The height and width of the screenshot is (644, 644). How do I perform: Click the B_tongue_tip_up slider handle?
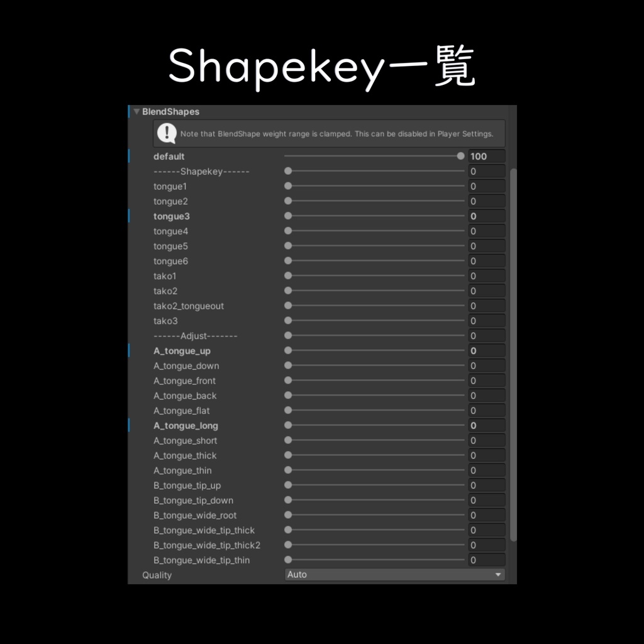click(288, 485)
